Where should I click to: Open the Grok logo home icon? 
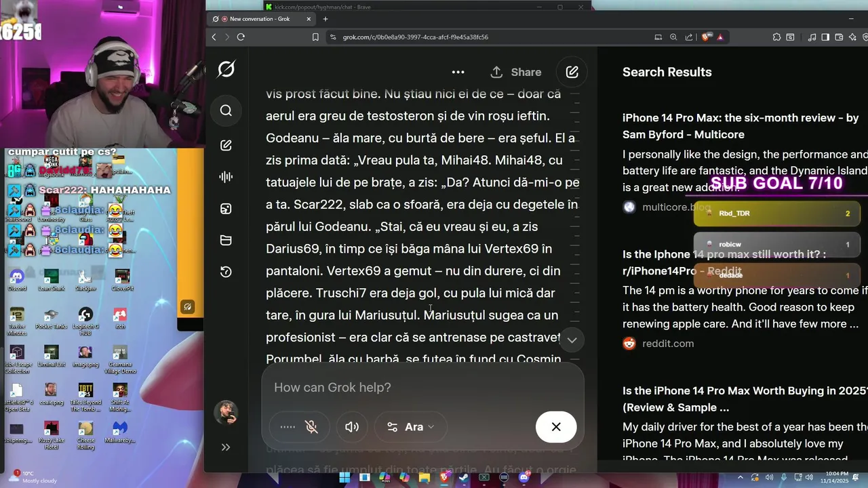(x=226, y=69)
